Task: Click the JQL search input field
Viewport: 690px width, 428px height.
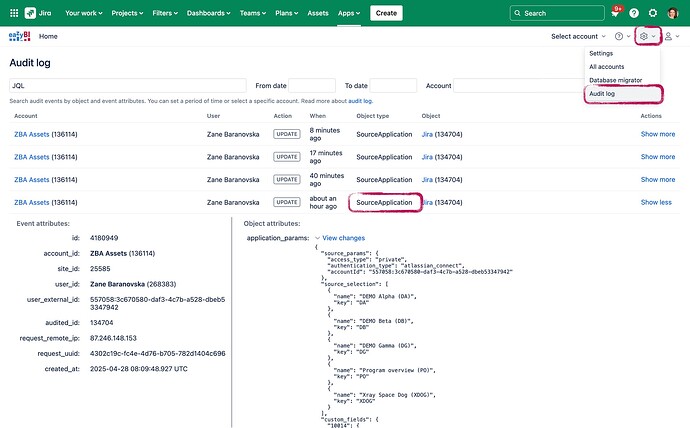Action: pos(128,85)
